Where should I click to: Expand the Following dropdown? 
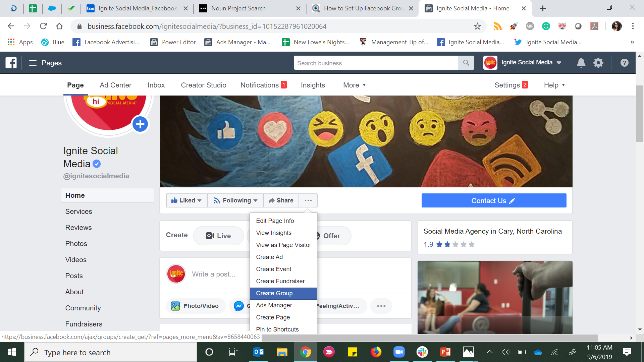[235, 200]
